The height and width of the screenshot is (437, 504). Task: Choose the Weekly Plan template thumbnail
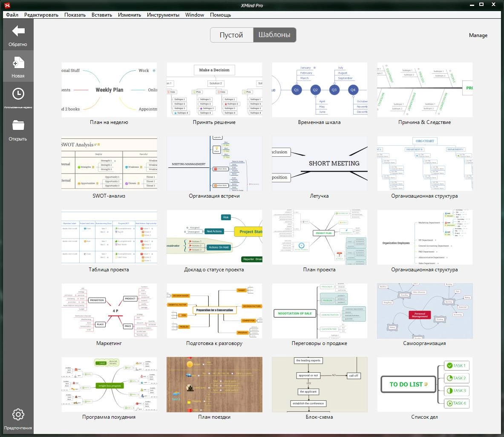coord(109,90)
